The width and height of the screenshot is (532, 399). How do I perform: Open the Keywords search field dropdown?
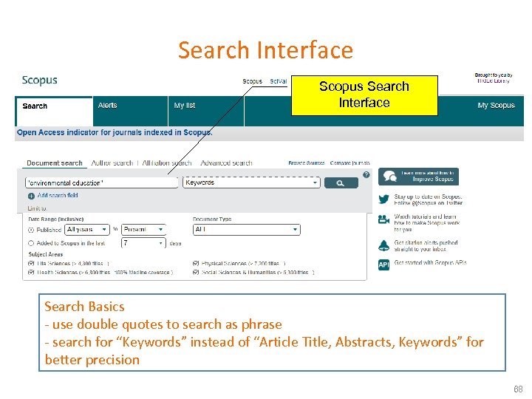(251, 183)
